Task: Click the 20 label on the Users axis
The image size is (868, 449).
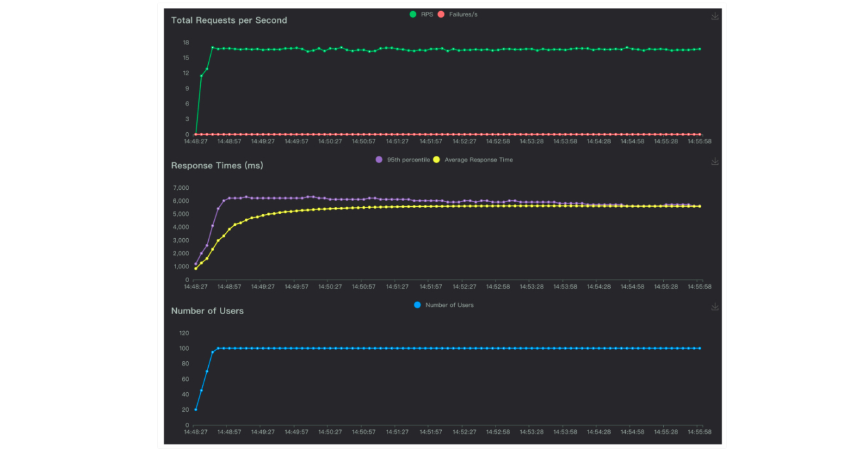Action: (x=186, y=410)
